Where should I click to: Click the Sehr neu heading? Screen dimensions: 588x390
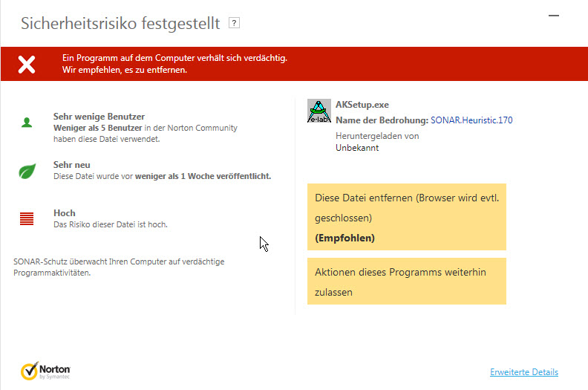(71, 165)
